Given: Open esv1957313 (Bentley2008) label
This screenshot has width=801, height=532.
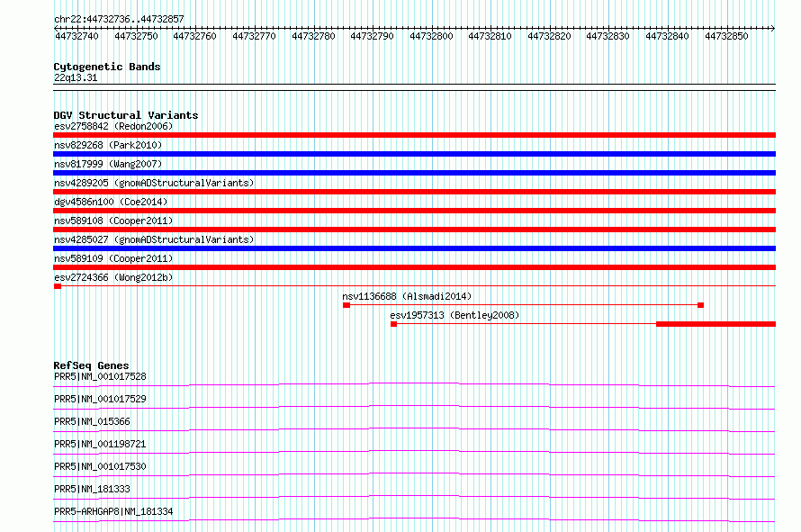Looking at the screenshot, I should (454, 315).
